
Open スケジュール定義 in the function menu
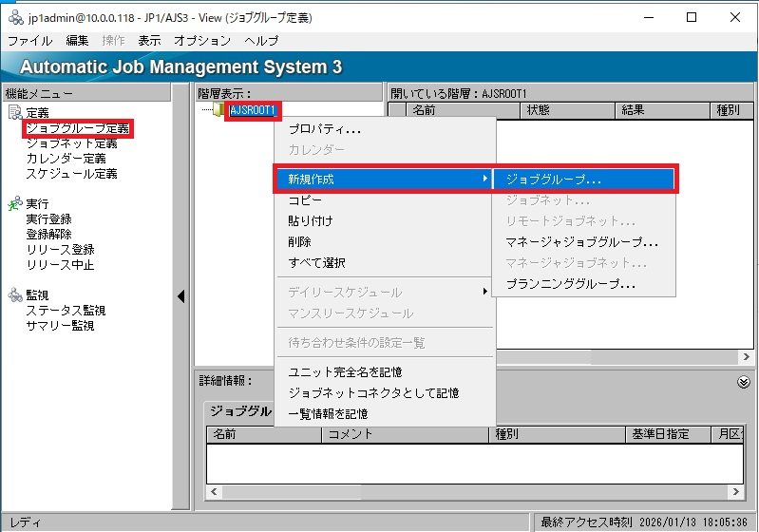coord(71,173)
